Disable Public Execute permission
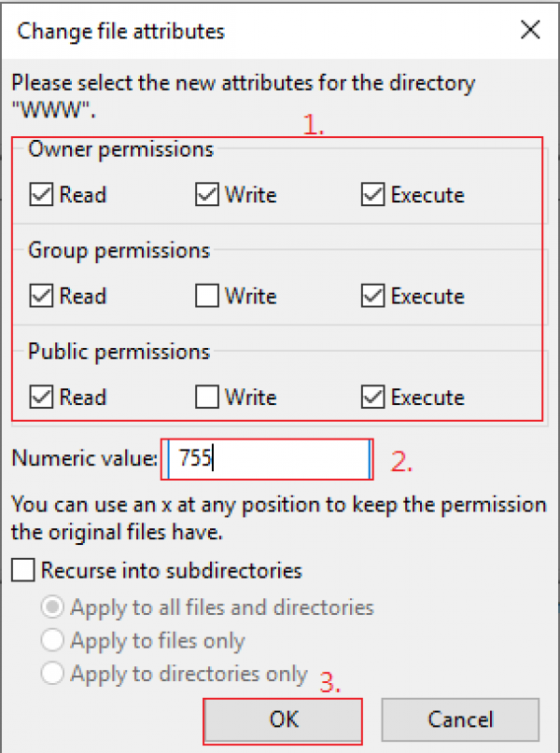The width and height of the screenshot is (560, 753). [x=372, y=397]
